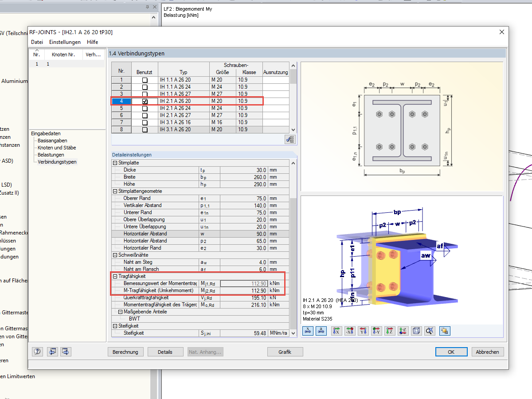
Task: Set view in X direction
Action: pyautogui.click(x=336, y=330)
